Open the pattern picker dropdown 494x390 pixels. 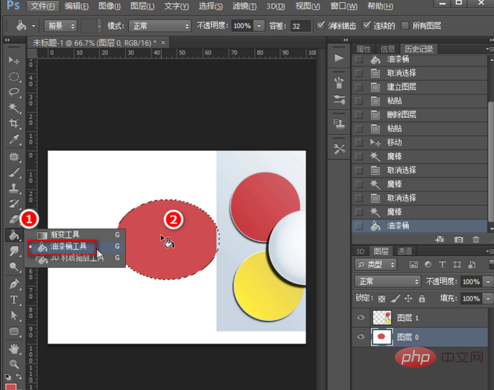[x=99, y=26]
